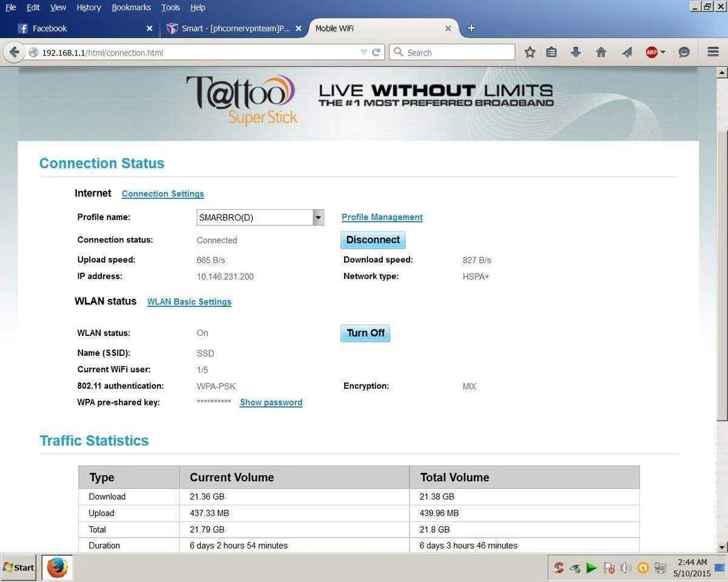Click the flag with red X tray icon
728x582 pixels.
pos(609,568)
